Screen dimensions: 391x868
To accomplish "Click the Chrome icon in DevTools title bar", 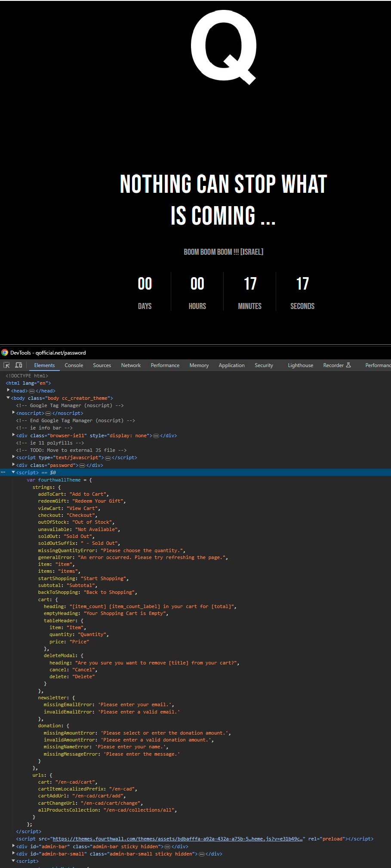I will point(5,352).
